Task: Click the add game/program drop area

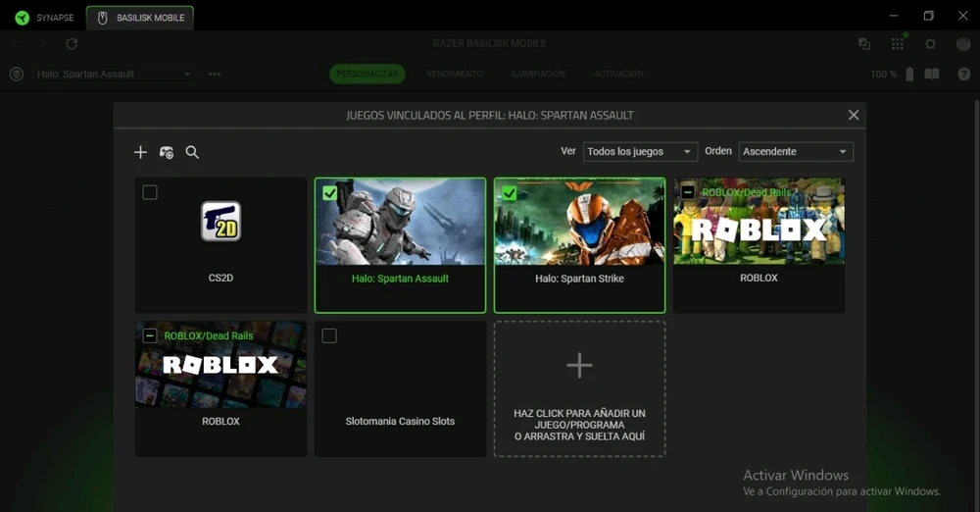Action: pyautogui.click(x=579, y=388)
